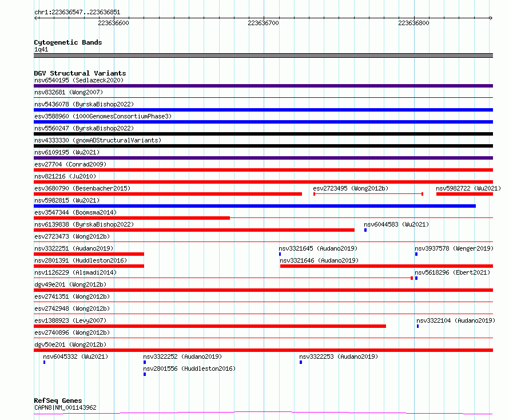Select nsv3322251 (Audano2019) label

point(74,248)
